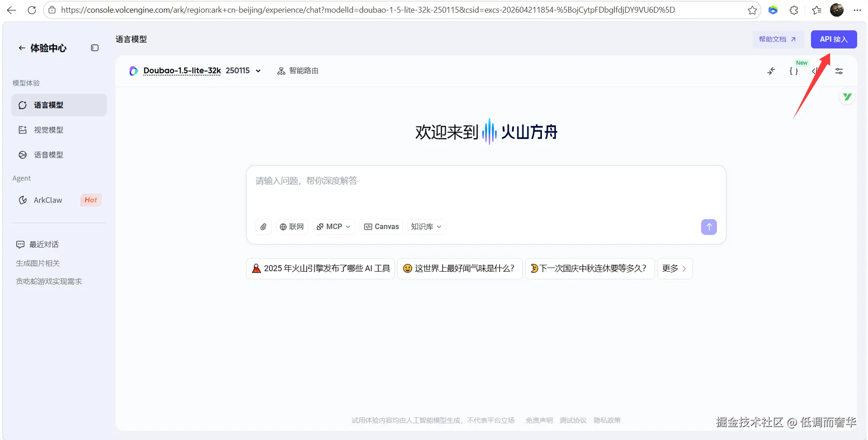Open the 贪吃蛇游戏实现需求 conversation
Image resolution: width=868 pixels, height=440 pixels.
[x=49, y=282]
